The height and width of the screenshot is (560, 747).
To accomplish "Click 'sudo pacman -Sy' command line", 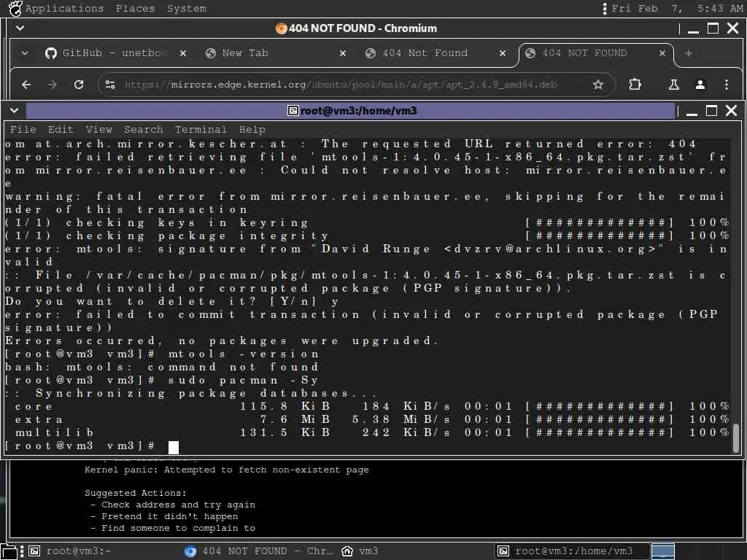I will (x=243, y=381).
